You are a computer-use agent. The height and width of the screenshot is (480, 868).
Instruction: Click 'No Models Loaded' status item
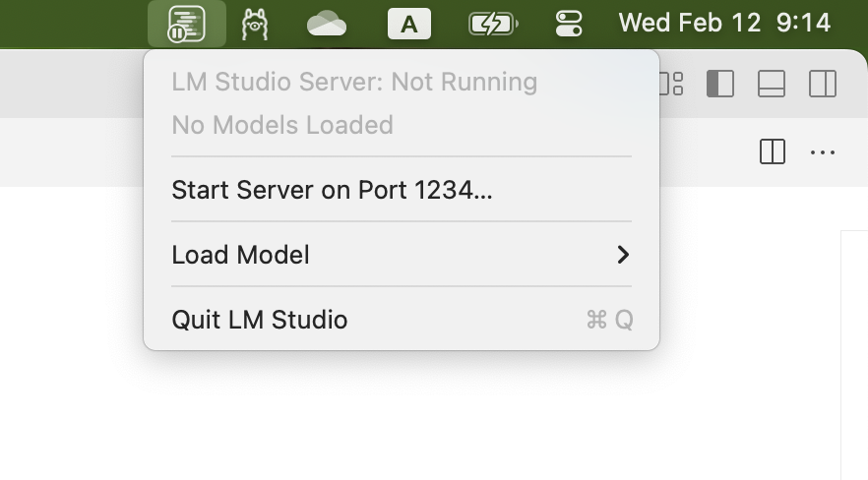(282, 125)
